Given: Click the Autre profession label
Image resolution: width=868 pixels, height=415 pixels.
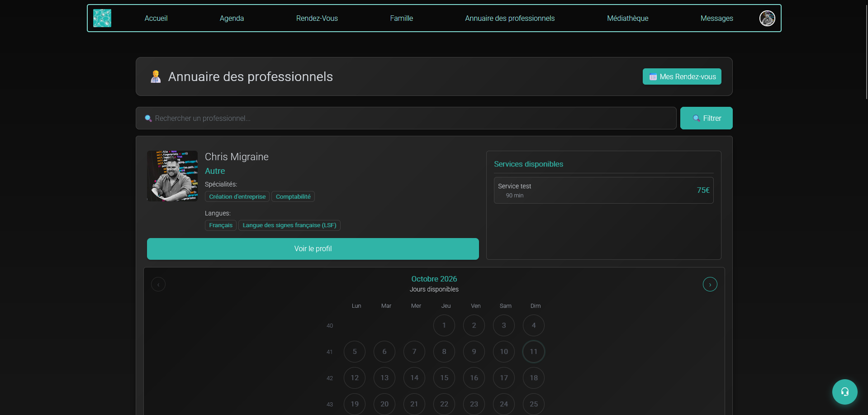Looking at the screenshot, I should click(215, 171).
